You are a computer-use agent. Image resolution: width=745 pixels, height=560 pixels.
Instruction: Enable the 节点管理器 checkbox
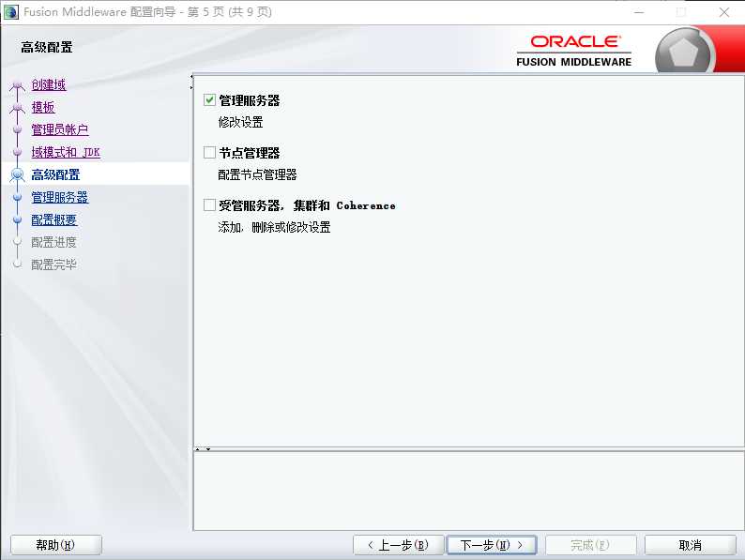point(209,152)
